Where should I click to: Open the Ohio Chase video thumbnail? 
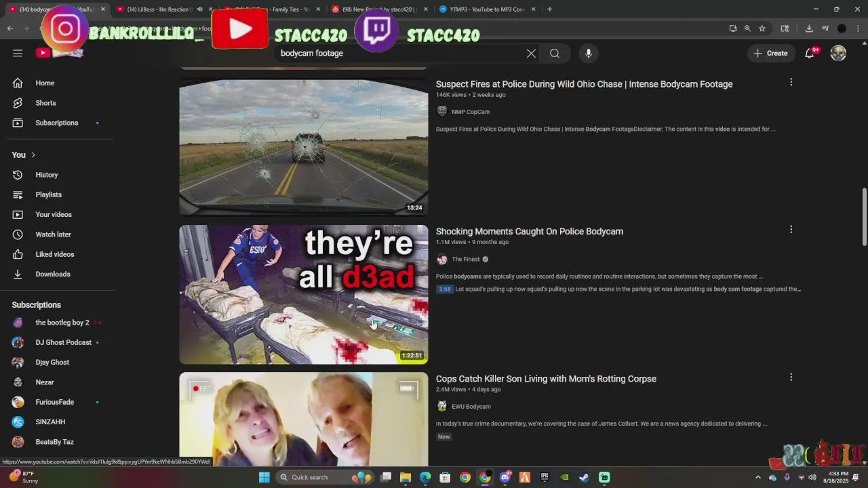(x=304, y=147)
